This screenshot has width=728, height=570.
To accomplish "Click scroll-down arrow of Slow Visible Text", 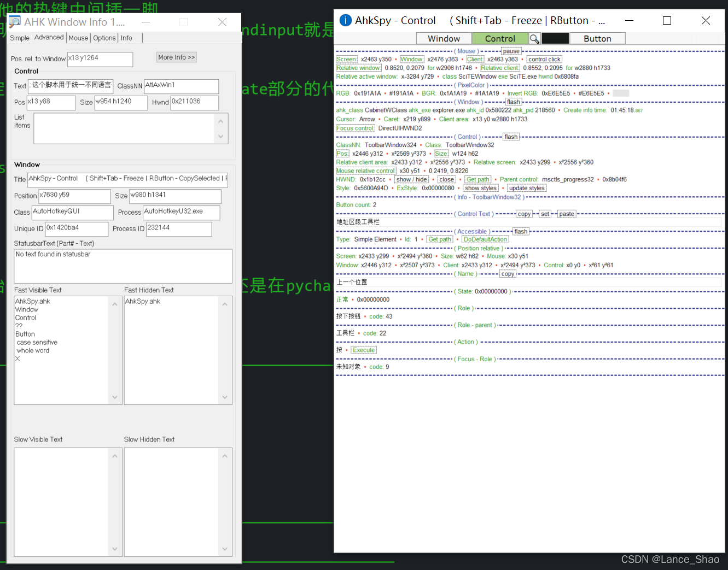I will [x=115, y=549].
